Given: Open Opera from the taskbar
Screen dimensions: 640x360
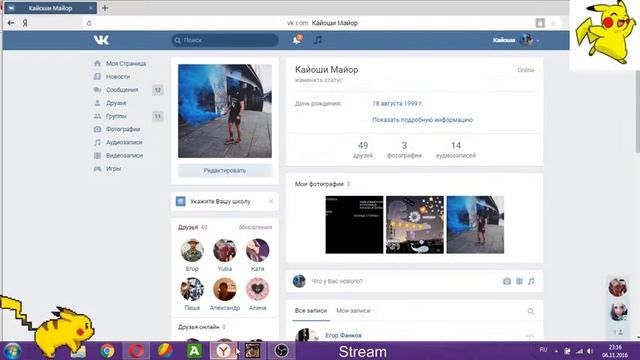Looking at the screenshot, I should 136,351.
